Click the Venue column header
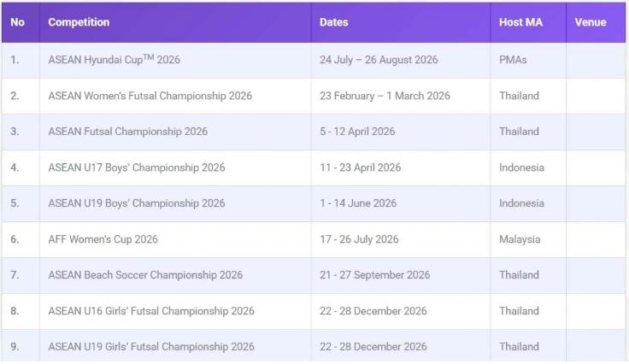The image size is (629, 364). [591, 22]
